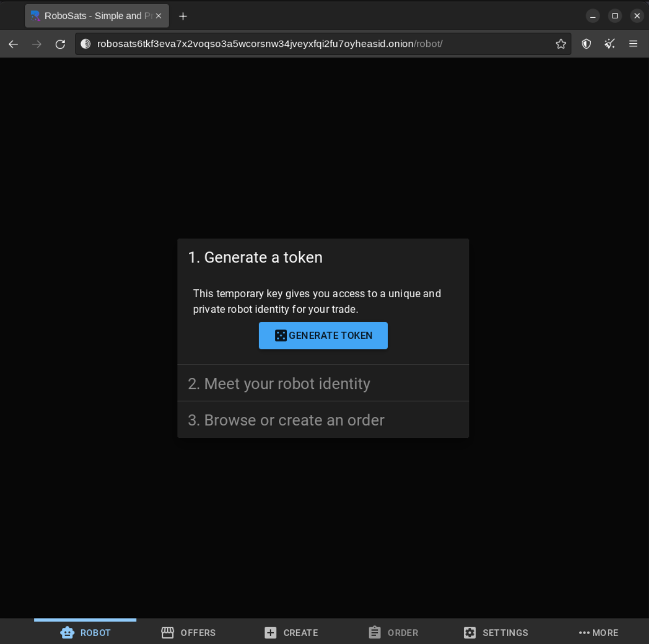Expand the More menu
The height and width of the screenshot is (644, 649).
tap(599, 633)
